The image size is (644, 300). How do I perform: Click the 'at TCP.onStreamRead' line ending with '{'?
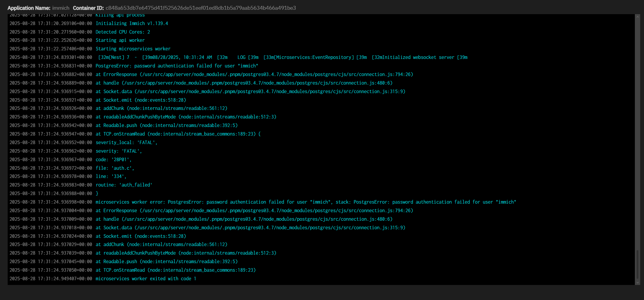178,134
